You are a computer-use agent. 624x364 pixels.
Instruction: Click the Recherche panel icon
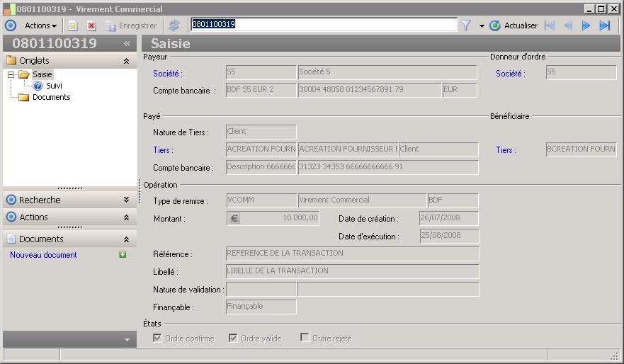click(11, 200)
